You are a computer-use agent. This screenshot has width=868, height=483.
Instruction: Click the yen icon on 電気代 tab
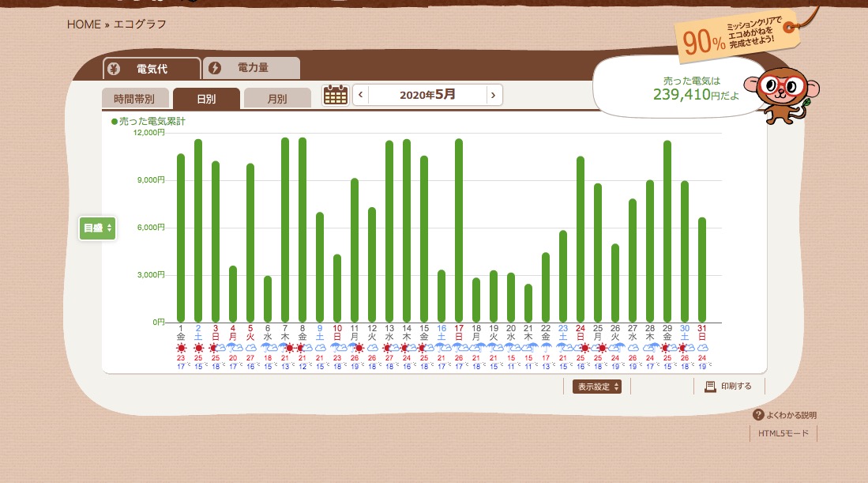click(114, 69)
